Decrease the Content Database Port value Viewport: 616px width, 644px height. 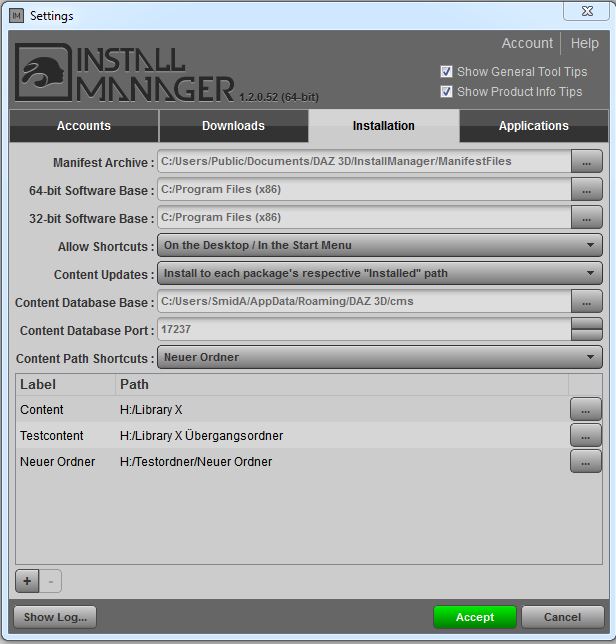[586, 335]
